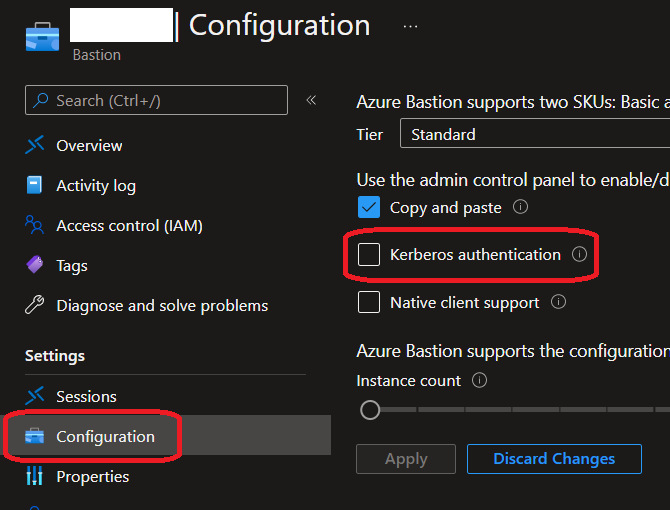Click the Overview sidebar icon
670x510 pixels.
click(35, 145)
